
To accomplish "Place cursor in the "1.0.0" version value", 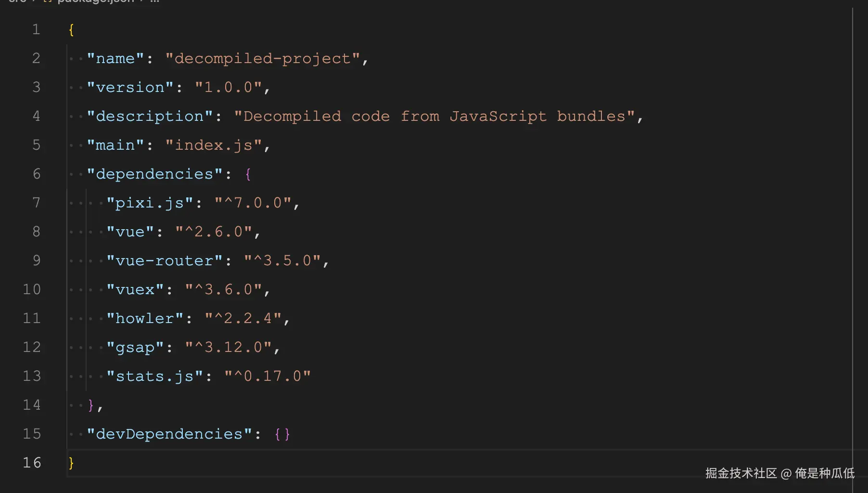I will point(229,88).
